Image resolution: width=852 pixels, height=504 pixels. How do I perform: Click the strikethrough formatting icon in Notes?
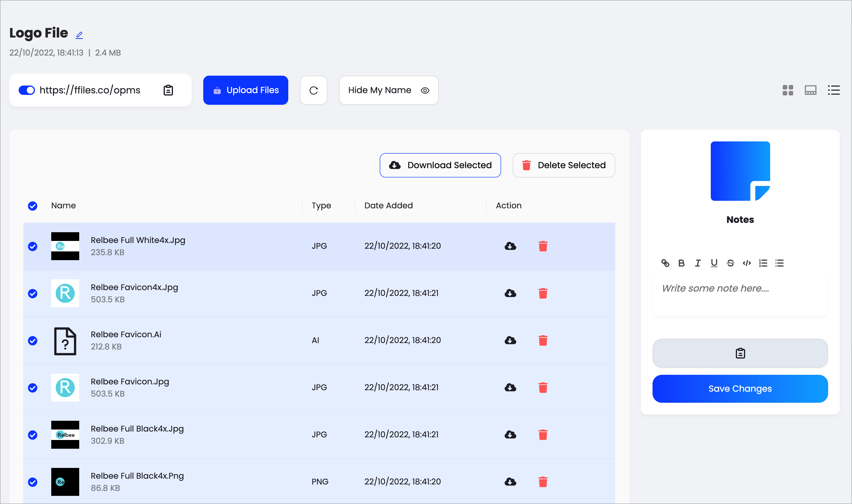tap(731, 263)
